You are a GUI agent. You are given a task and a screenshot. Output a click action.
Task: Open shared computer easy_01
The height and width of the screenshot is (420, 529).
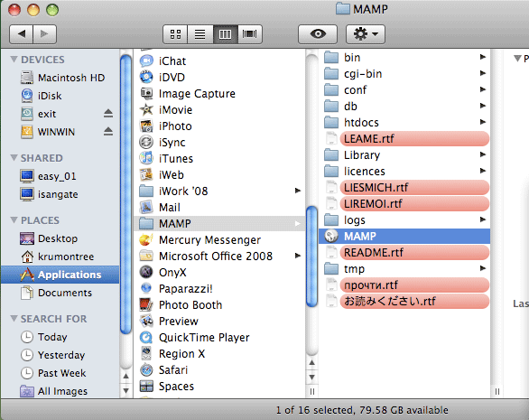pyautogui.click(x=60, y=176)
